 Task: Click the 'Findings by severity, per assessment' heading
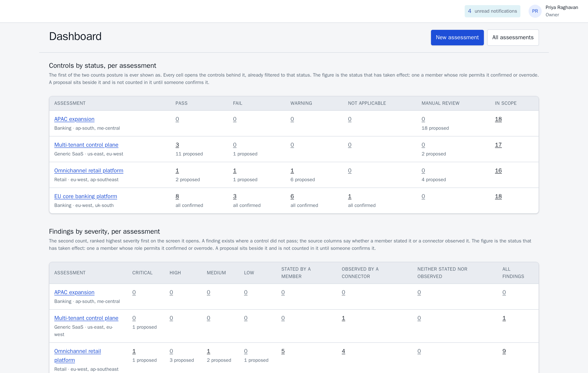point(104,231)
